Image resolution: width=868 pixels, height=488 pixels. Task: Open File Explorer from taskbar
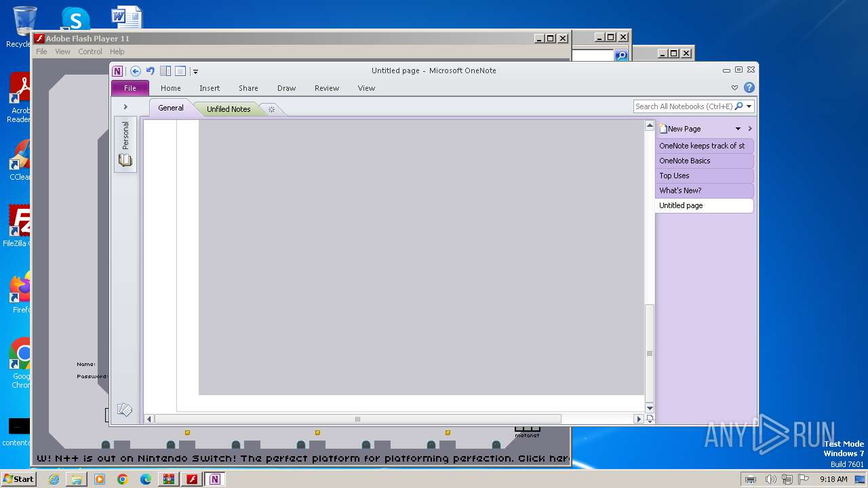77,479
